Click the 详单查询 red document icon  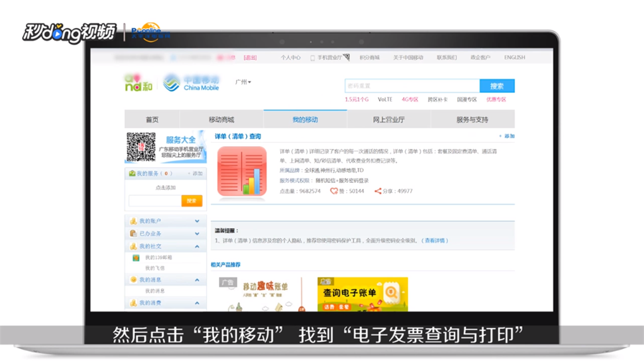tap(242, 171)
